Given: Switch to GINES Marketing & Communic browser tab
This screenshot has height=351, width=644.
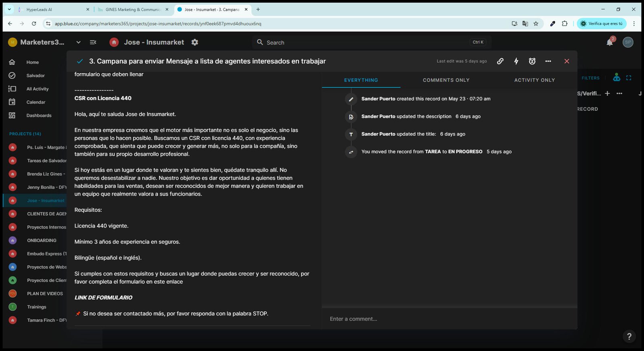Looking at the screenshot, I should click(133, 9).
